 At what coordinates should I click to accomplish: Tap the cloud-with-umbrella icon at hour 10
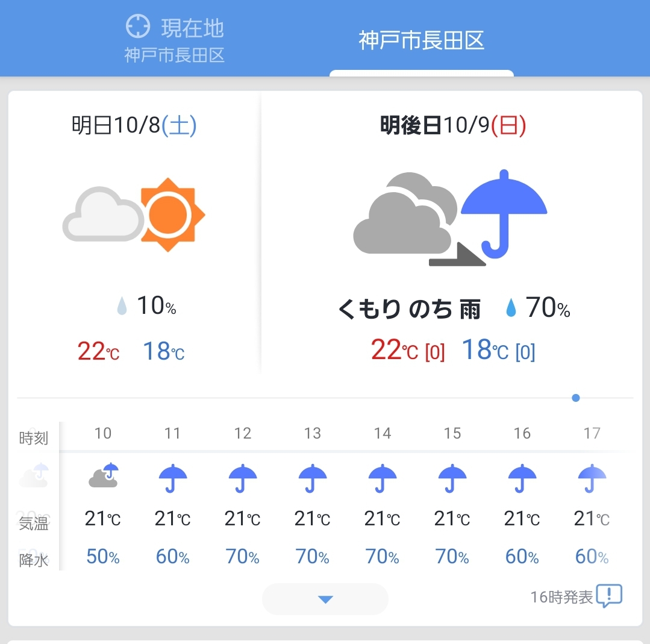[104, 475]
